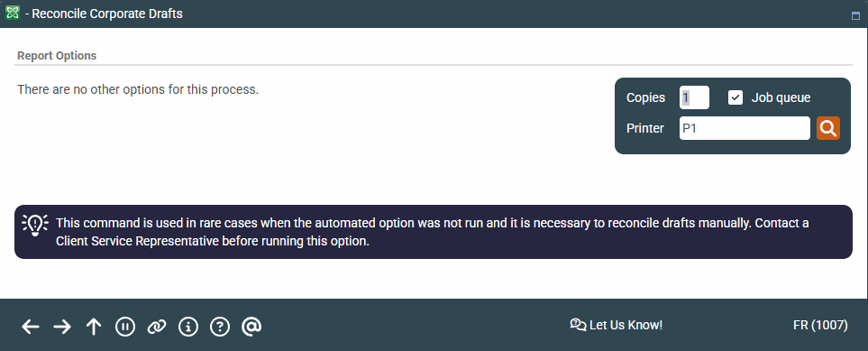Click the back arrow icon
Viewport: 868px width, 351px height.
pos(31,328)
